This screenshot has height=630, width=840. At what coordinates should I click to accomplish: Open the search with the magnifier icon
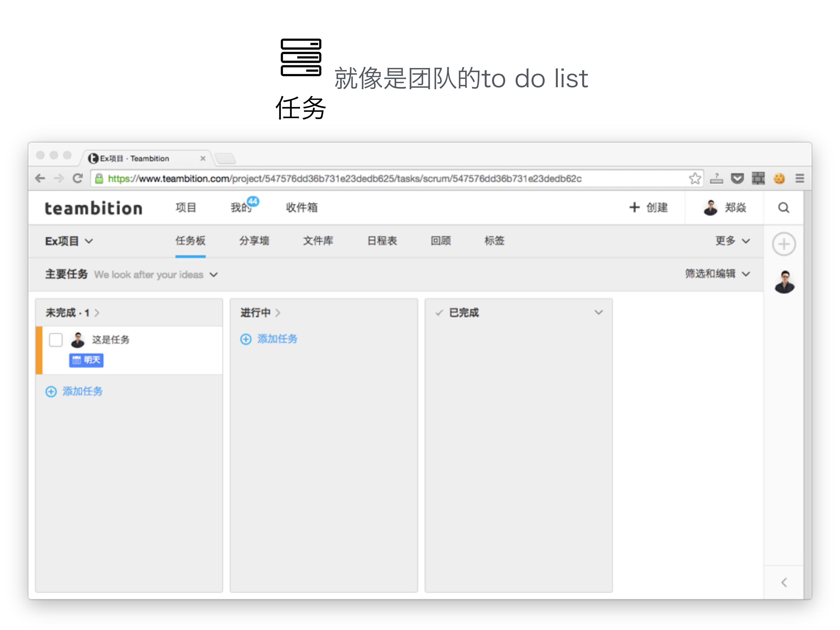[x=783, y=208]
